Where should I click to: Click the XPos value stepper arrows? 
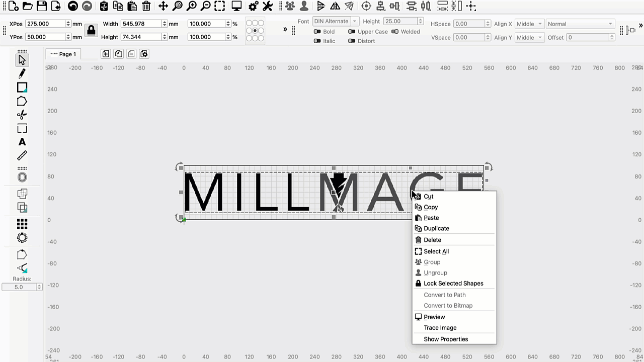click(68, 24)
